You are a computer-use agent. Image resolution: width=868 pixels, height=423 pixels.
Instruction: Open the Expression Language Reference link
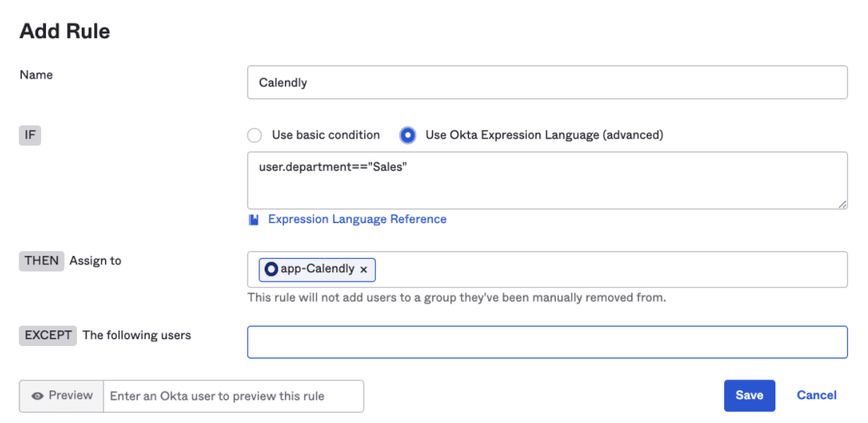357,219
